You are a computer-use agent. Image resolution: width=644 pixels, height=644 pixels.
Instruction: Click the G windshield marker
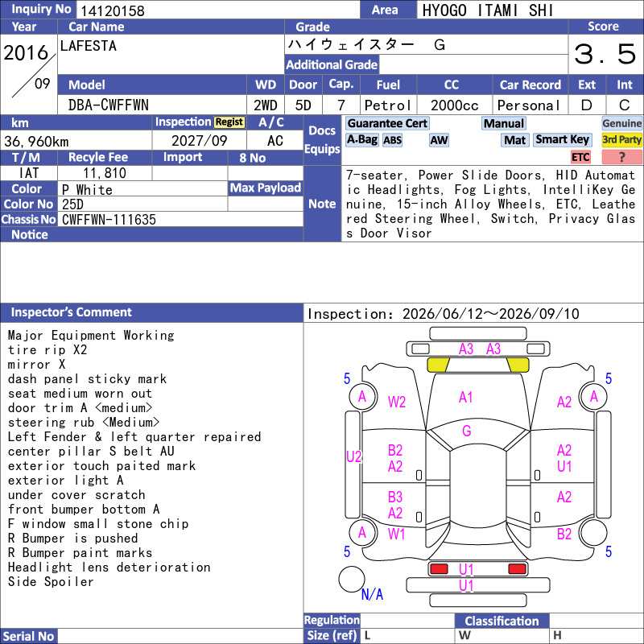point(466,431)
